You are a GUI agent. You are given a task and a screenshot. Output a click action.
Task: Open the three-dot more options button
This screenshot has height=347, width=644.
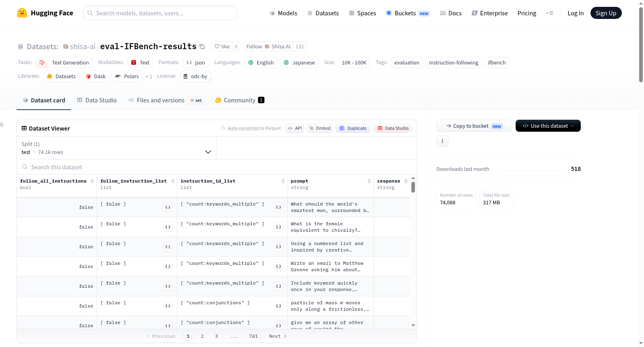point(442,141)
